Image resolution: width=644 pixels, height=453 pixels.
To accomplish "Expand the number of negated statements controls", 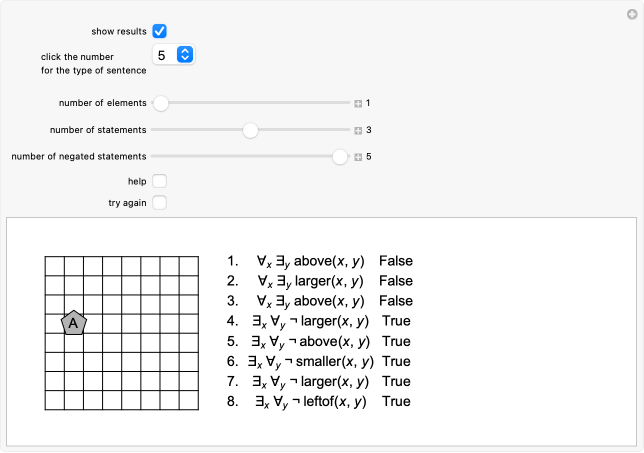I will coord(358,157).
